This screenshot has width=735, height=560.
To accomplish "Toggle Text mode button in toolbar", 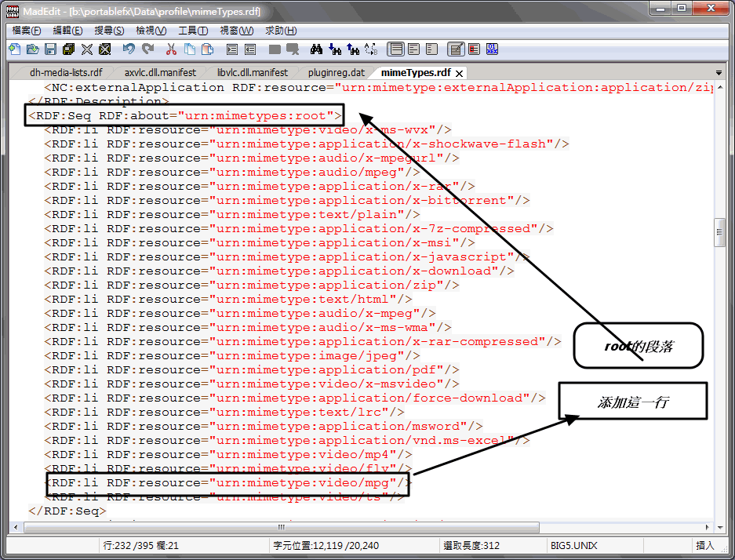I will 456,49.
